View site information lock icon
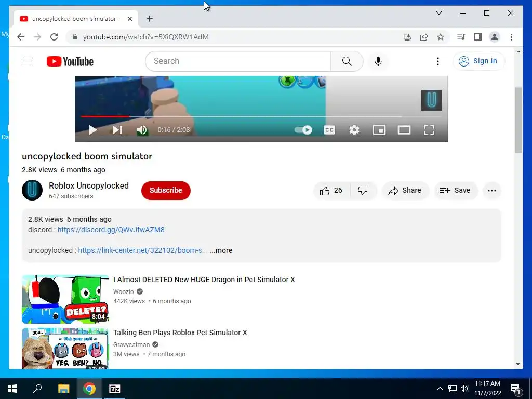Viewport: 532px width, 399px height. 75,37
